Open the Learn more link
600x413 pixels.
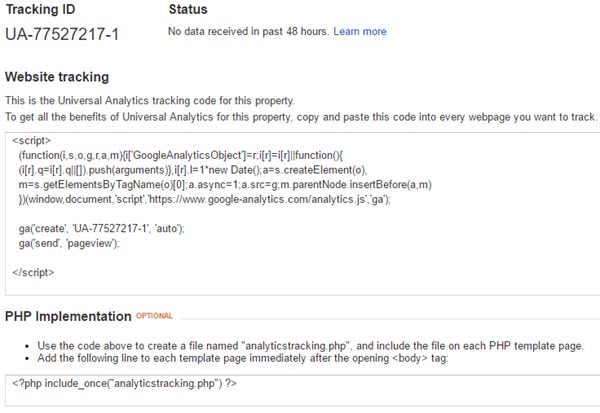pyautogui.click(x=360, y=31)
